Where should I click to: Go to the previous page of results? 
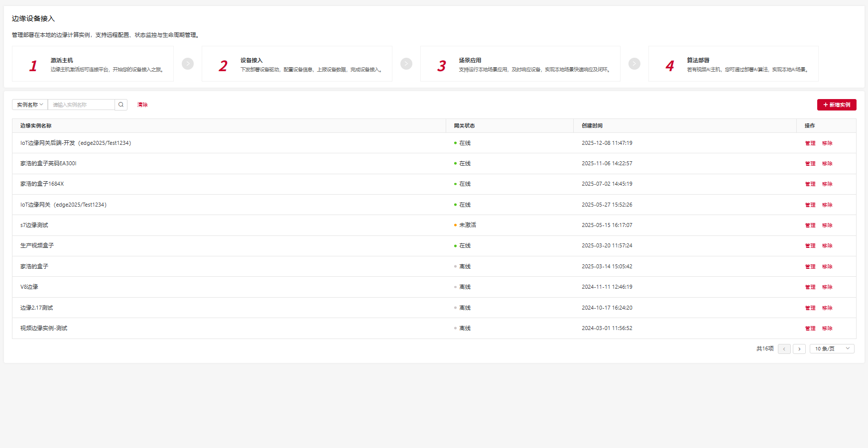coord(784,349)
